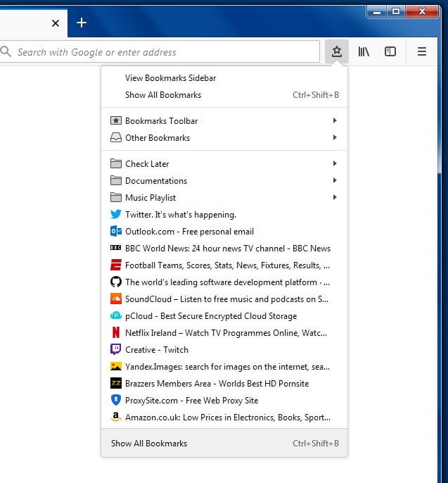Expand the Check Later folder arrow
Viewport: 448px width, 483px height.
pos(335,163)
